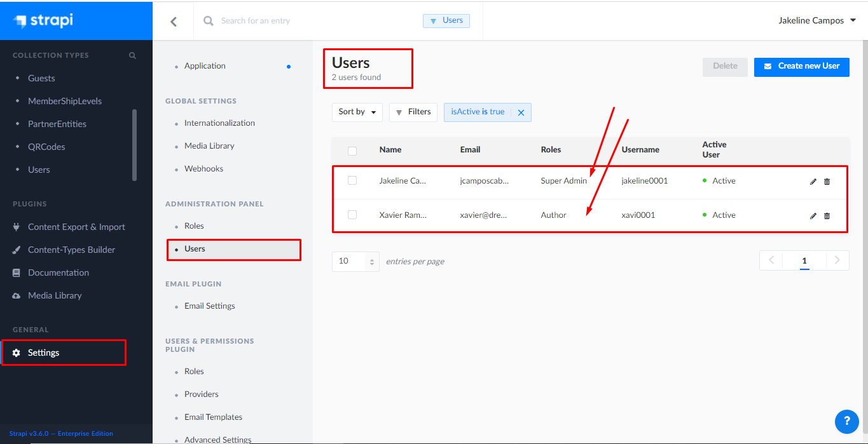Check the Jakeline Campos row checkbox
The image size is (868, 444).
[352, 181]
